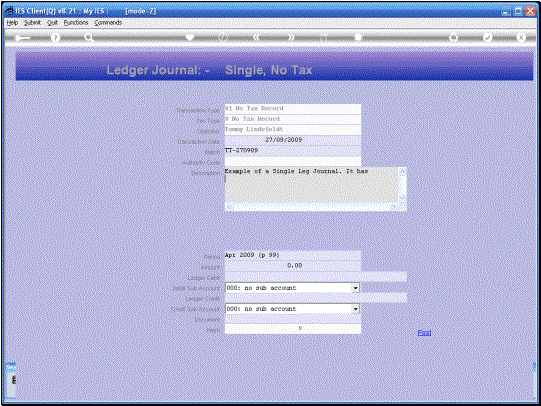Go forward with double right arrow icon
The height and width of the screenshot is (406, 541).
tap(291, 37)
